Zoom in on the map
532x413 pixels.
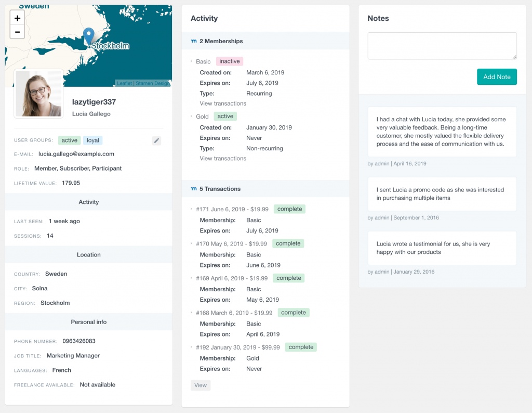point(17,17)
